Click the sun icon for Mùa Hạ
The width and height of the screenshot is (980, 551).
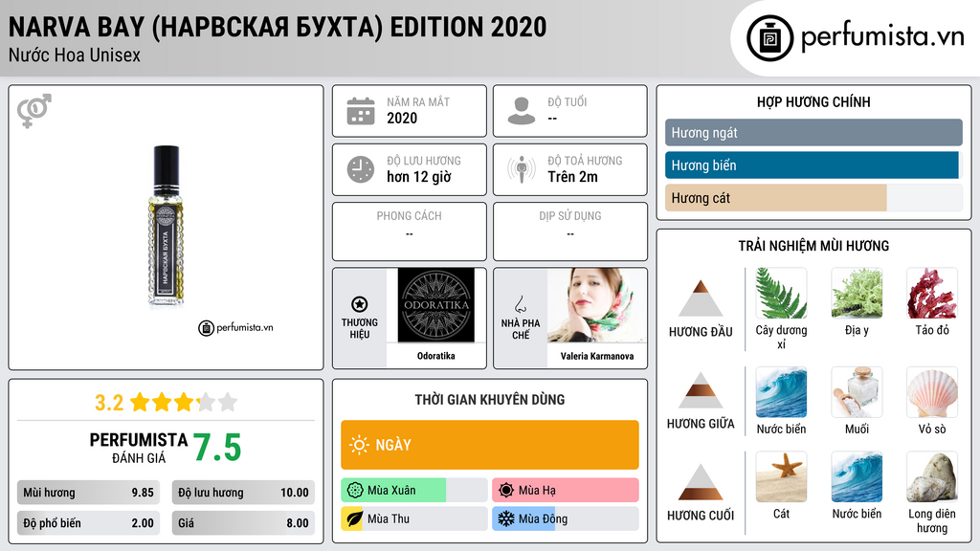click(506, 491)
